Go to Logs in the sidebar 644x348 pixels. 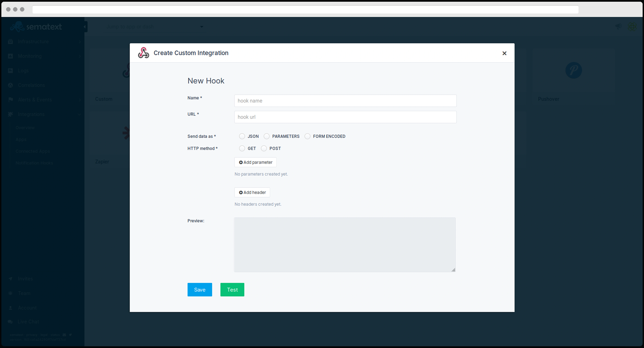click(23, 71)
